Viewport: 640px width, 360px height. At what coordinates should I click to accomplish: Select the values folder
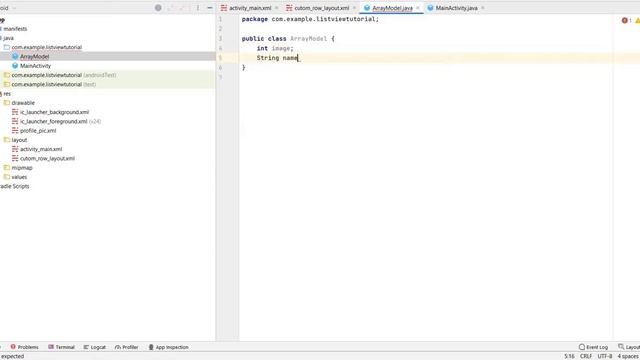tap(19, 177)
